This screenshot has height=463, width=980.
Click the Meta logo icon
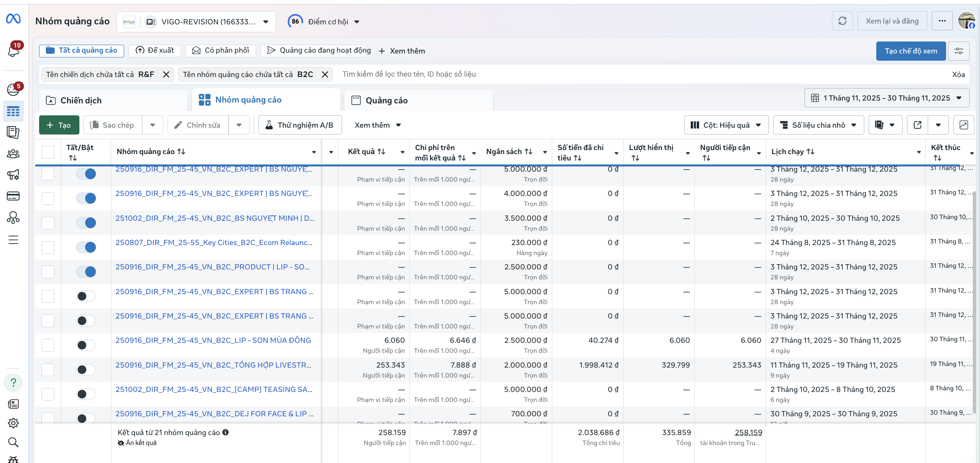(x=14, y=18)
